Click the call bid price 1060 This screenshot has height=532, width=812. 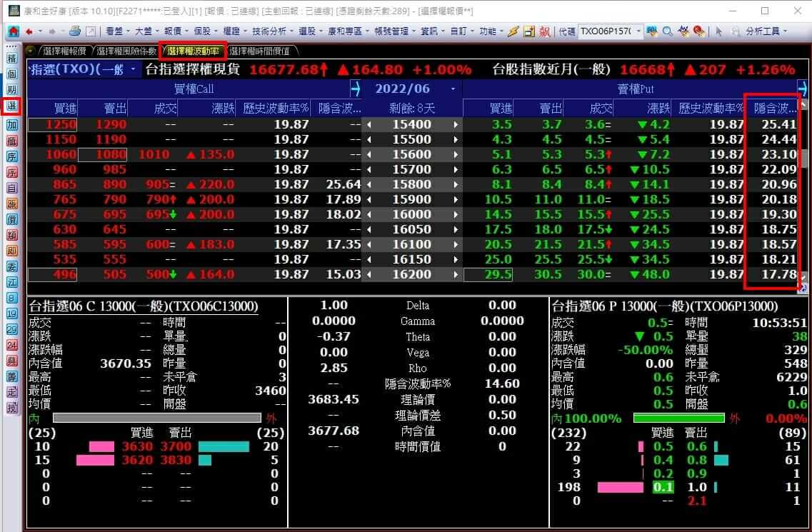click(x=61, y=154)
